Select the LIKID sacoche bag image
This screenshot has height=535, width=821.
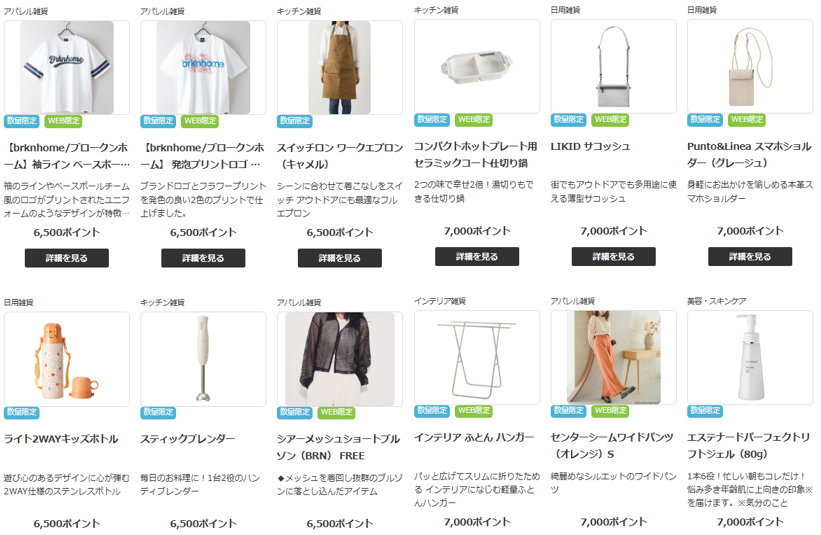(x=614, y=66)
